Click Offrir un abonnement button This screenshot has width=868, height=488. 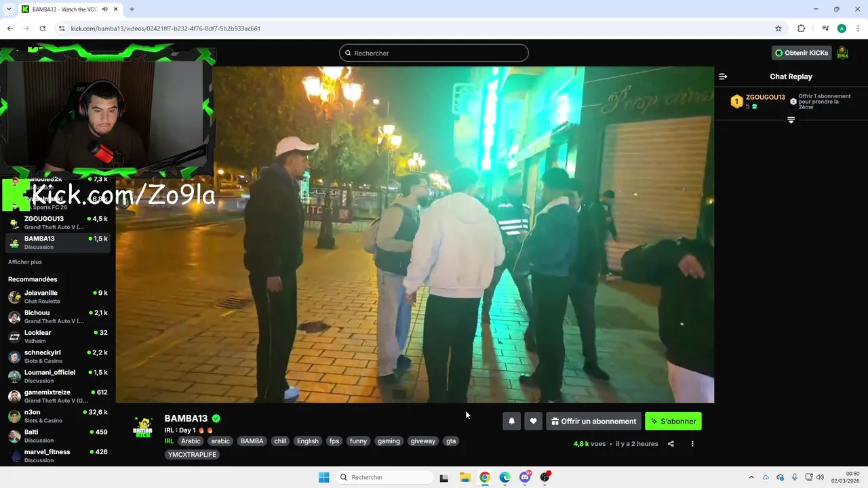(x=594, y=422)
